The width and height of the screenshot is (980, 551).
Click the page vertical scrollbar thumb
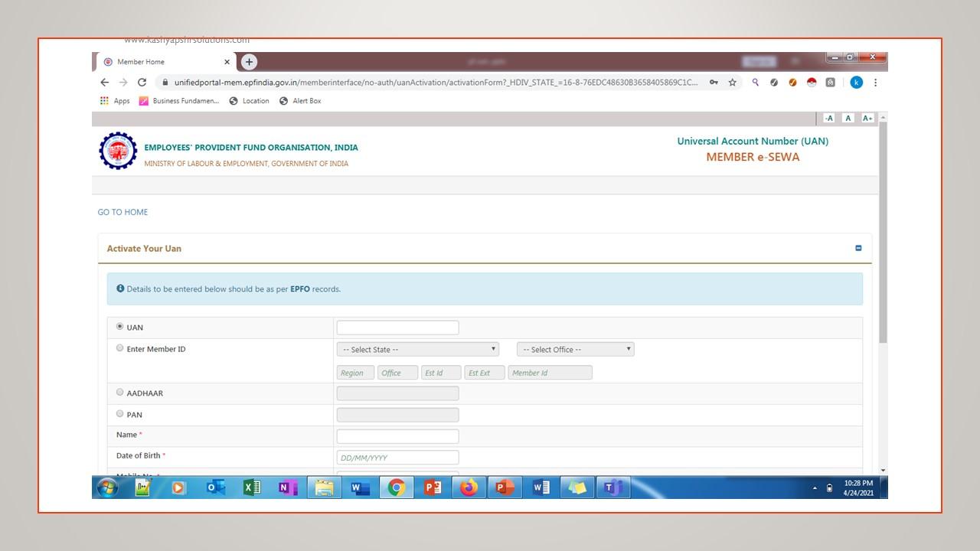[x=883, y=232]
